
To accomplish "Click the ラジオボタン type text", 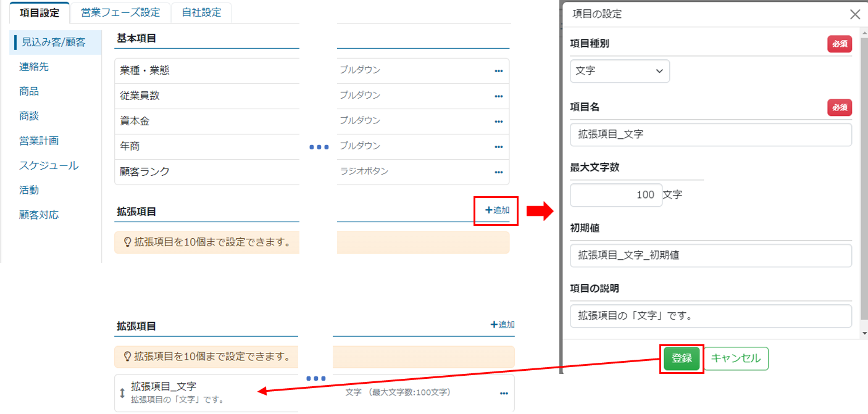I will point(364,172).
